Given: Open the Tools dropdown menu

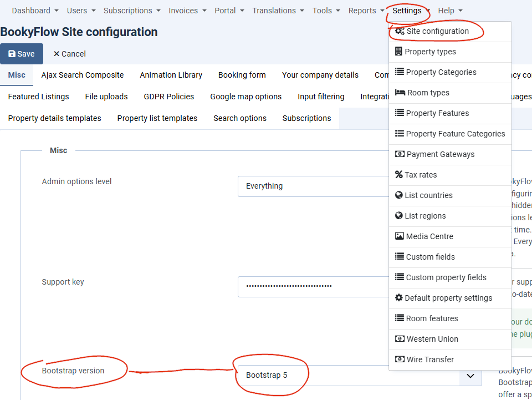Looking at the screenshot, I should [326, 11].
